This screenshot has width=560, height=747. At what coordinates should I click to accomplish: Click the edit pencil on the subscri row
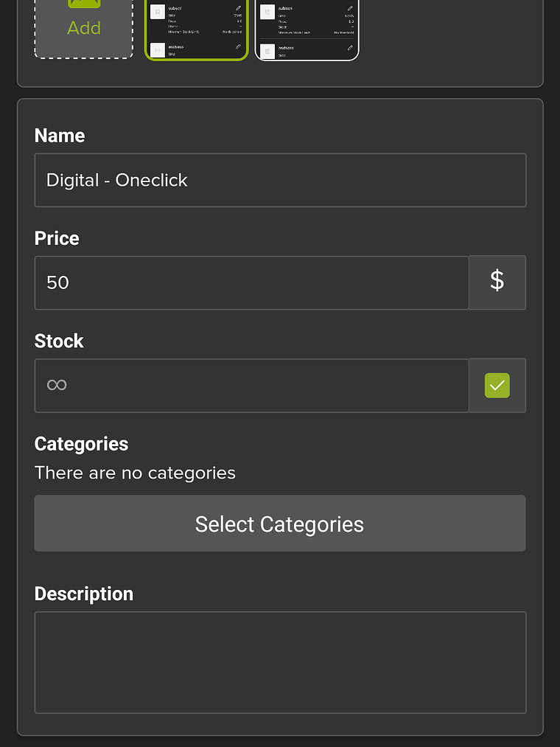[237, 8]
